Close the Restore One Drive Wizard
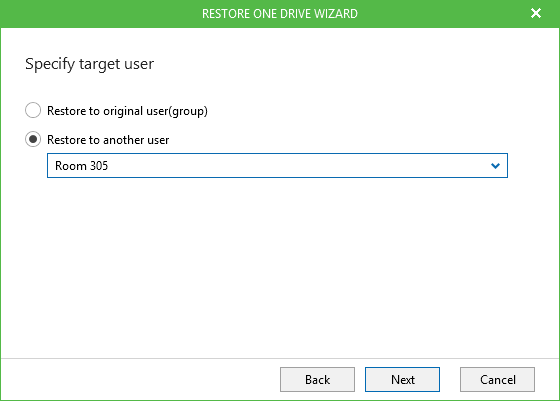This screenshot has height=401, width=560. pos(536,14)
